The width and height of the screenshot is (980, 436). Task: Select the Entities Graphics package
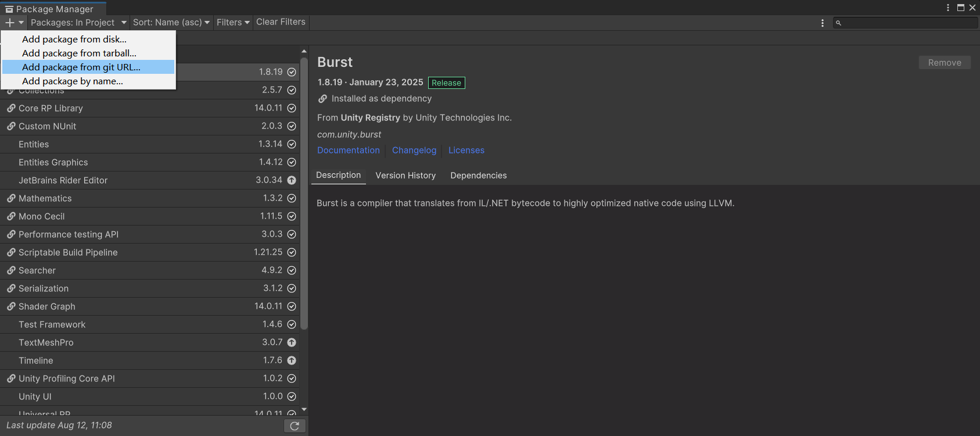click(150, 162)
